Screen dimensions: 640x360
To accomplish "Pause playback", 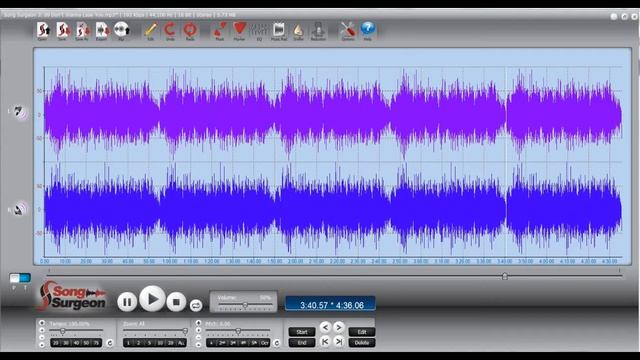I will click(x=127, y=302).
